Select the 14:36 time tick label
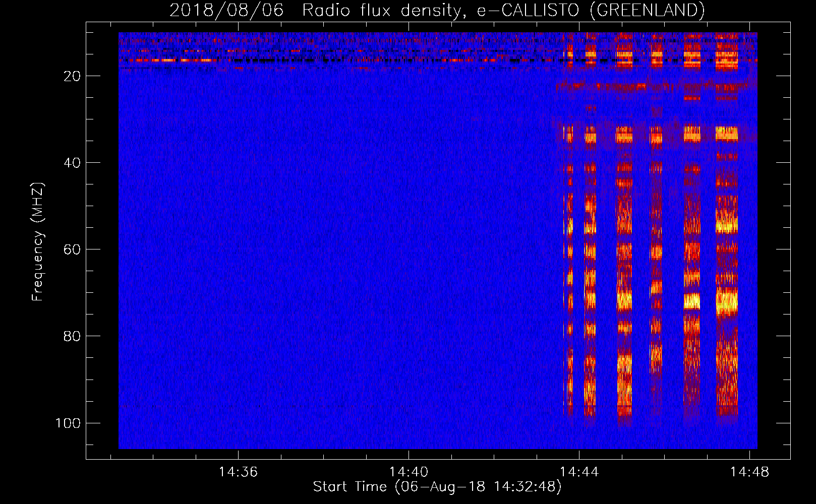This screenshot has width=816, height=504. [x=238, y=472]
